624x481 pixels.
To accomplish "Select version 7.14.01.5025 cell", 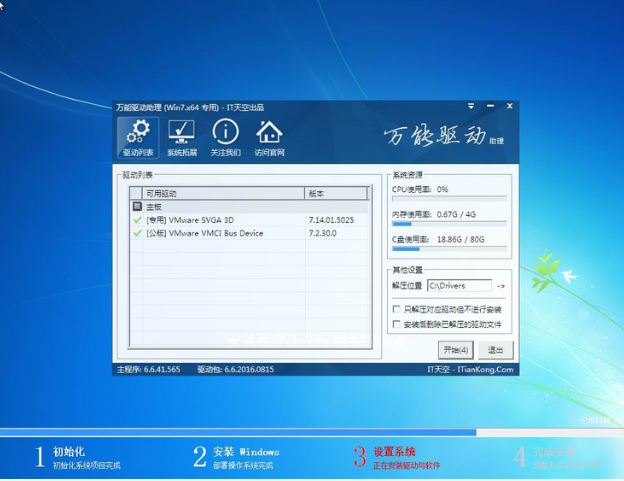I will point(331,220).
